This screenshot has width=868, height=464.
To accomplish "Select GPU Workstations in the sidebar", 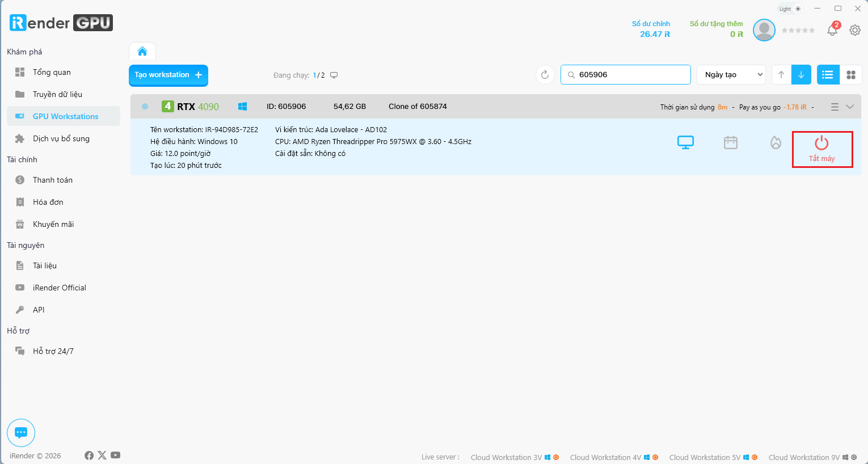I will click(63, 116).
